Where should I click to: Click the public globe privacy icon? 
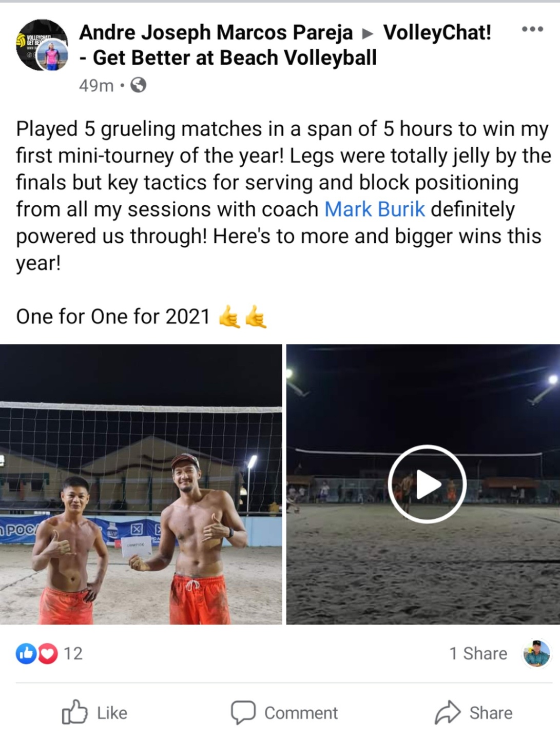point(138,85)
